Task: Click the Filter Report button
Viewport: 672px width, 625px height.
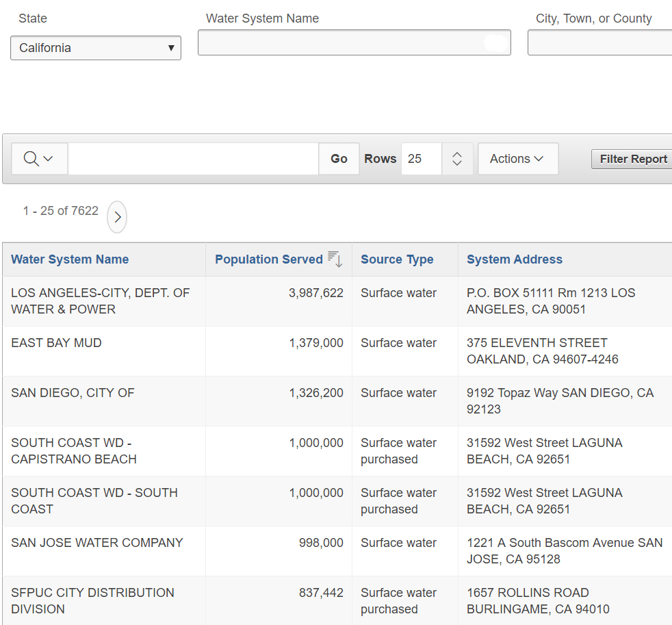Action: click(632, 159)
